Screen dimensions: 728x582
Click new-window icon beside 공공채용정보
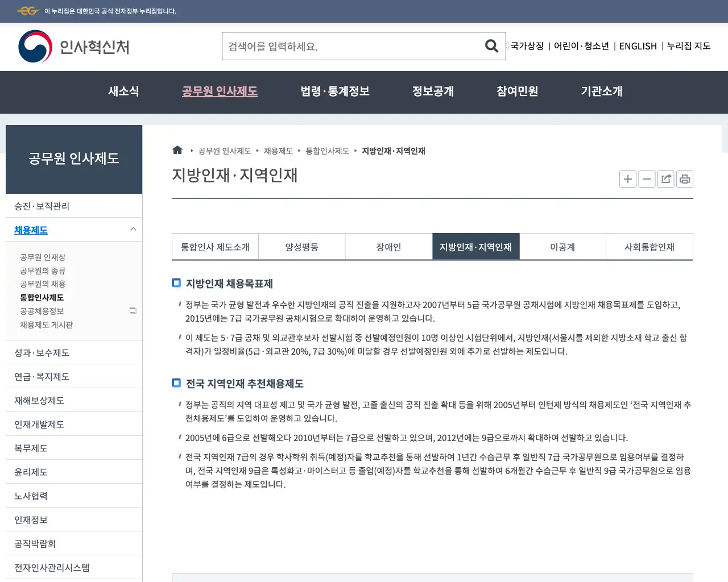click(133, 310)
